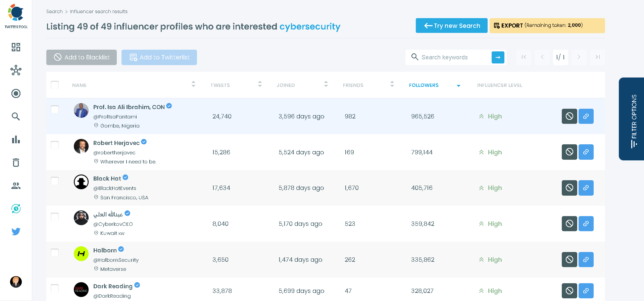This screenshot has height=301, width=644.
Task: Open the people group icon in sidebar
Action: pyautogui.click(x=16, y=186)
